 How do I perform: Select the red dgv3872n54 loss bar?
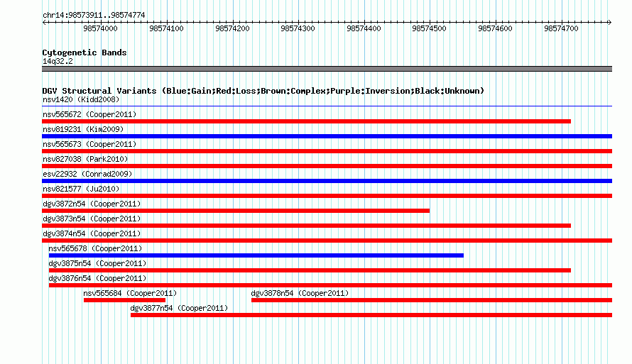(x=236, y=211)
